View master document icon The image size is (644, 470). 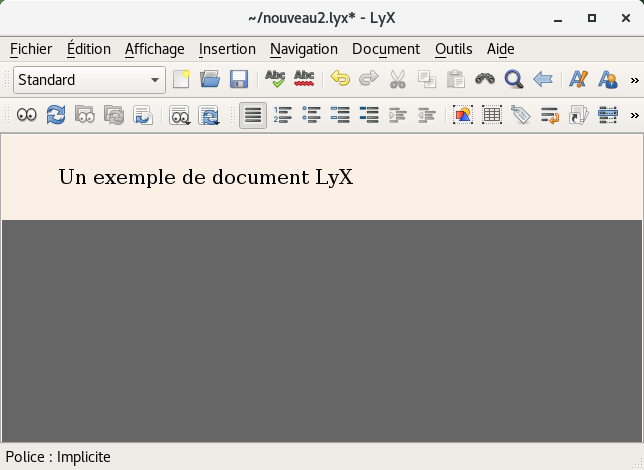pos(85,115)
